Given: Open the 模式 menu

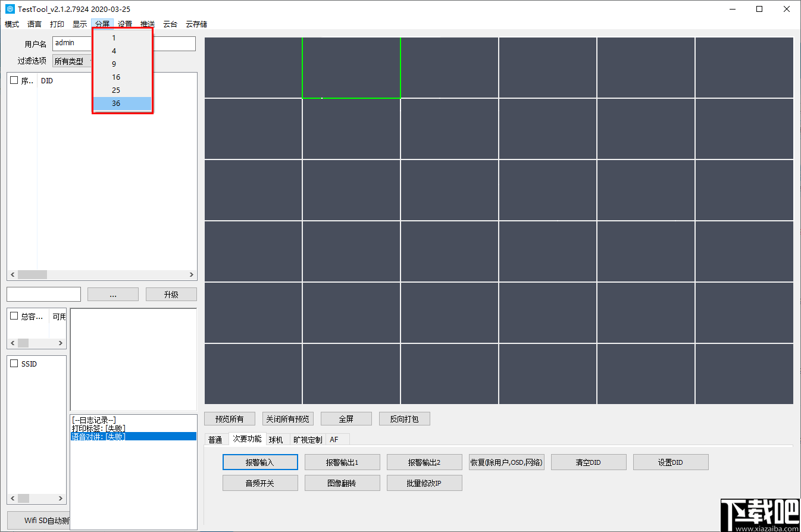Looking at the screenshot, I should pyautogui.click(x=11, y=24).
